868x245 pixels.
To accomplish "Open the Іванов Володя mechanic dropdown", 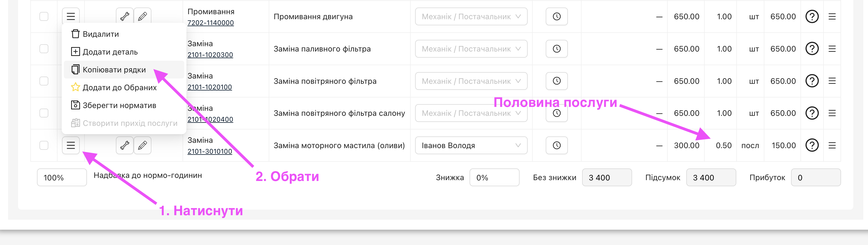I will (471, 145).
